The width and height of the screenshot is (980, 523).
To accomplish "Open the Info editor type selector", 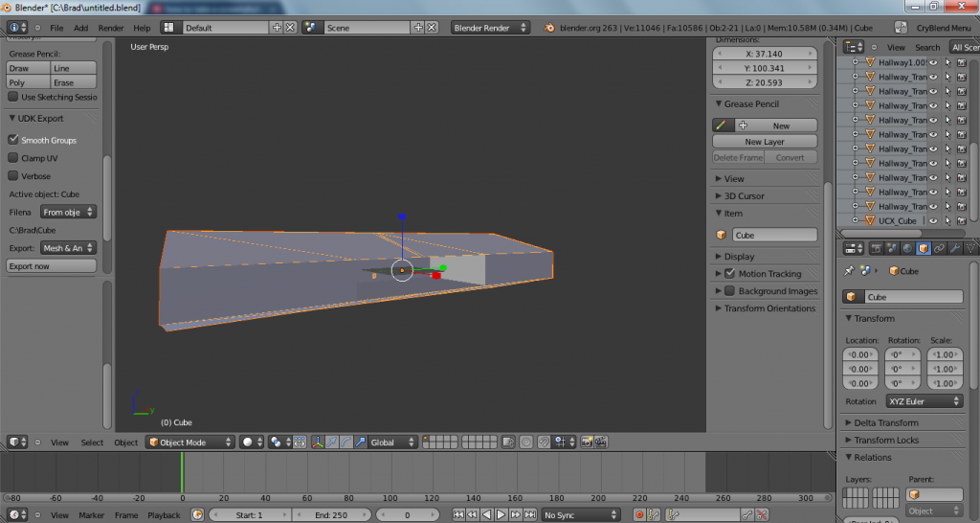I will click(x=17, y=28).
